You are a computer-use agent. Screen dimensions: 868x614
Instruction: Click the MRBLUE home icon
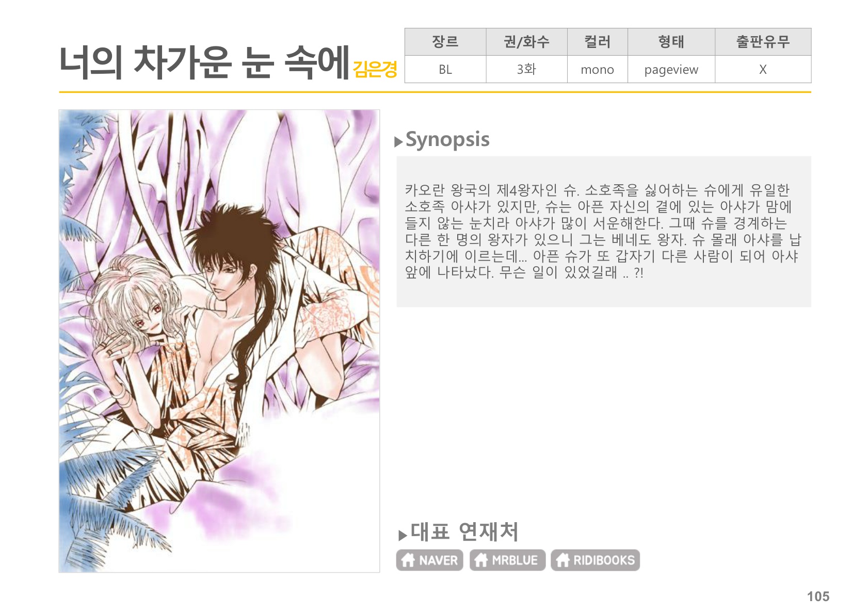[x=481, y=560]
